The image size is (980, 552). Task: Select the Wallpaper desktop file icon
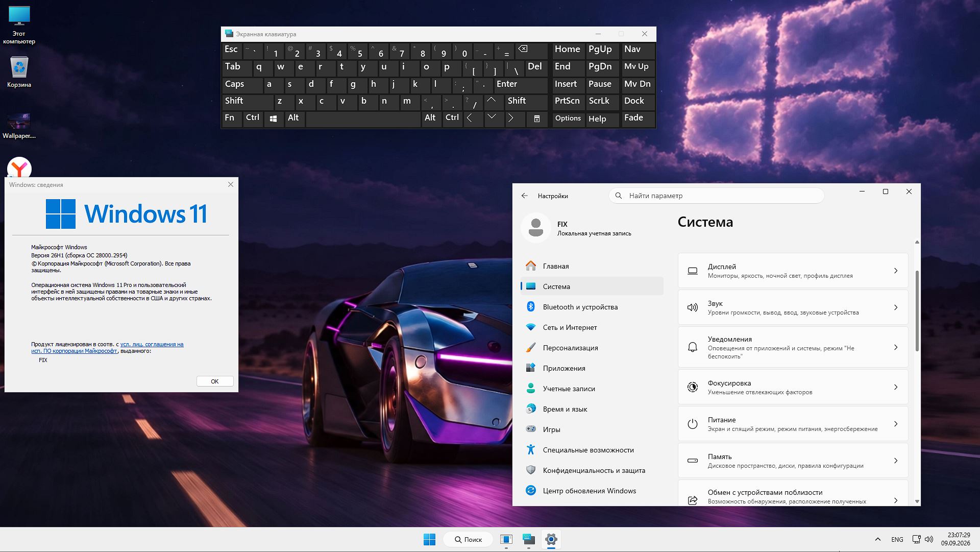coord(19,126)
